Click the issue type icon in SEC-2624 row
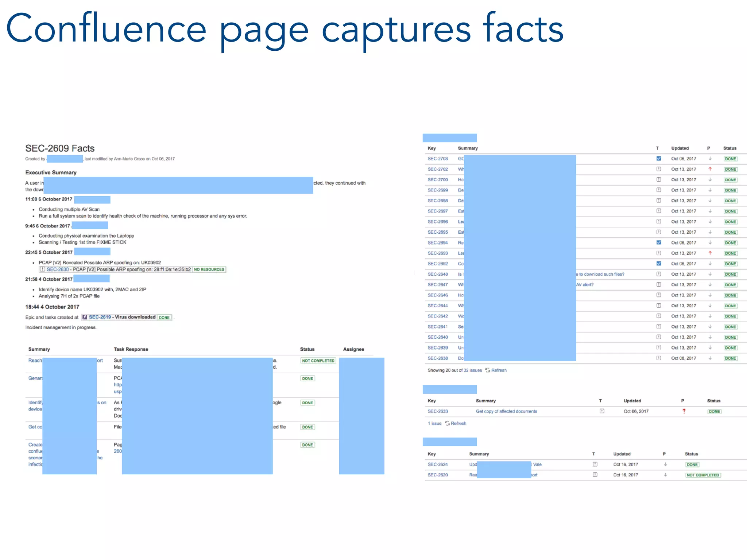 [595, 464]
